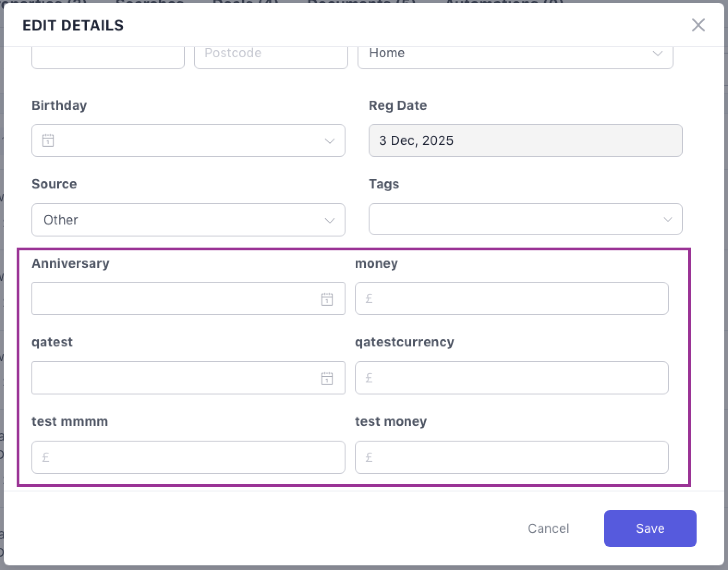The width and height of the screenshot is (728, 570).
Task: Open the qatest calendar picker icon
Action: pyautogui.click(x=327, y=378)
